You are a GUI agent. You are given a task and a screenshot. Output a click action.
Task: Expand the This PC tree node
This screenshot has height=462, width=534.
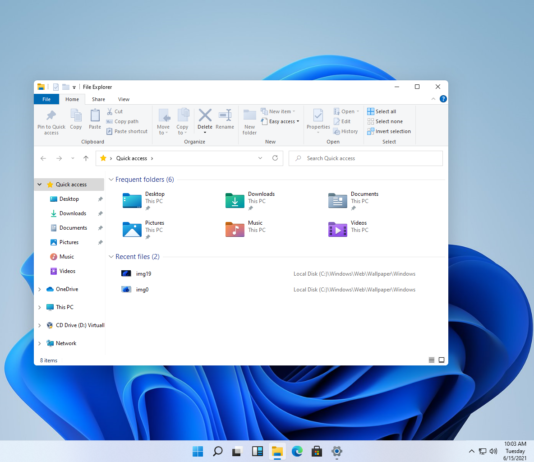pos(40,307)
